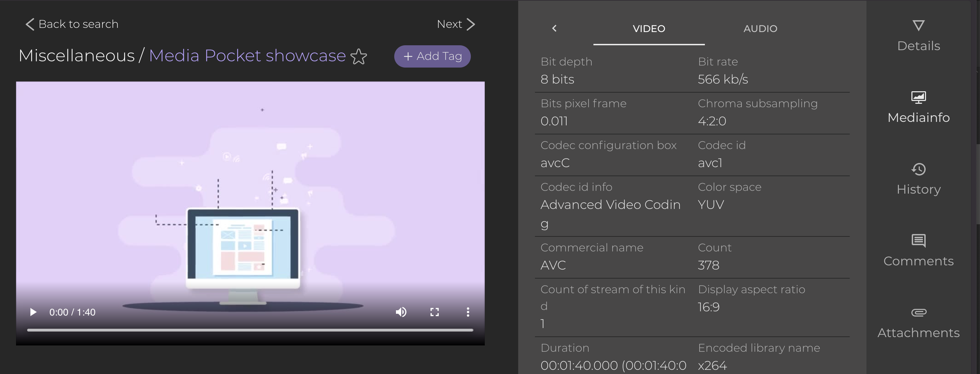Mute the video with the speaker icon

[x=401, y=312]
